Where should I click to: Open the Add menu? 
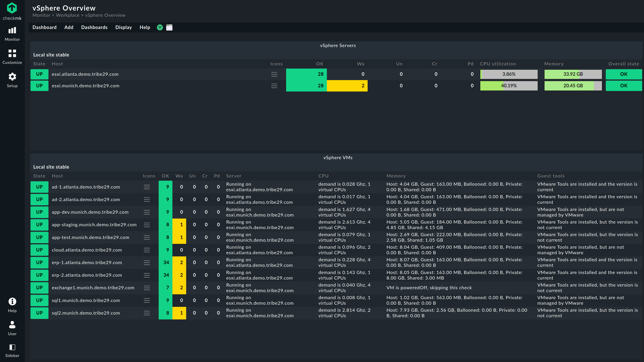click(69, 27)
